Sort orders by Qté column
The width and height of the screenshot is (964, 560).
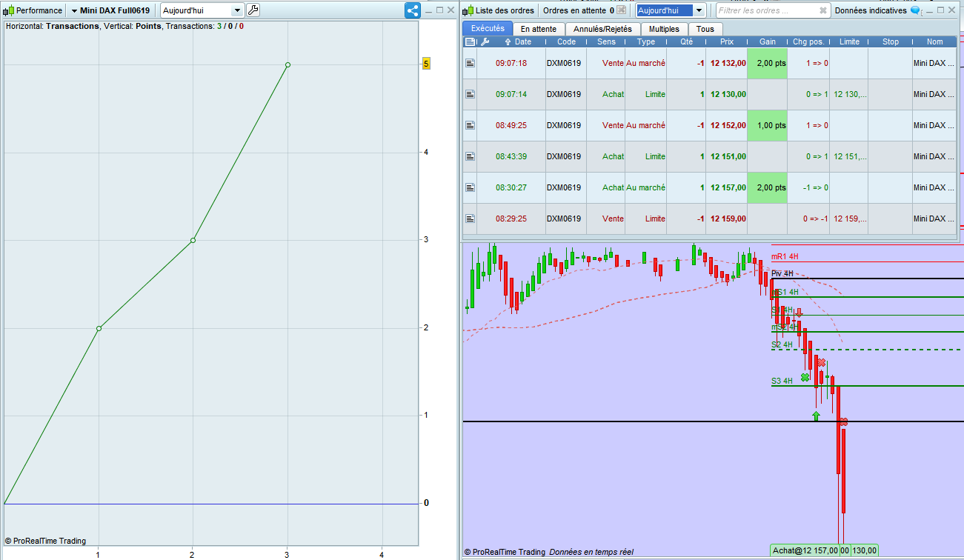(687, 42)
